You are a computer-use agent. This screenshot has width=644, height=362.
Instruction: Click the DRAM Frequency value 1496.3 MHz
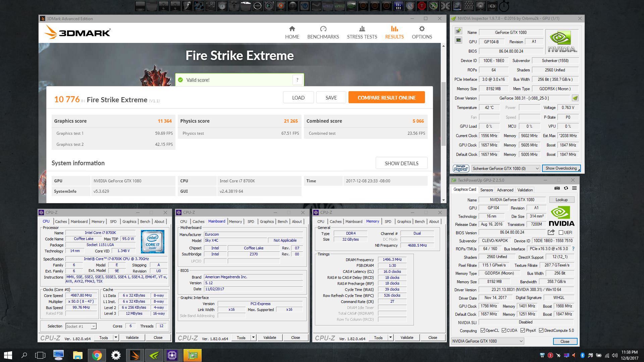392,259
